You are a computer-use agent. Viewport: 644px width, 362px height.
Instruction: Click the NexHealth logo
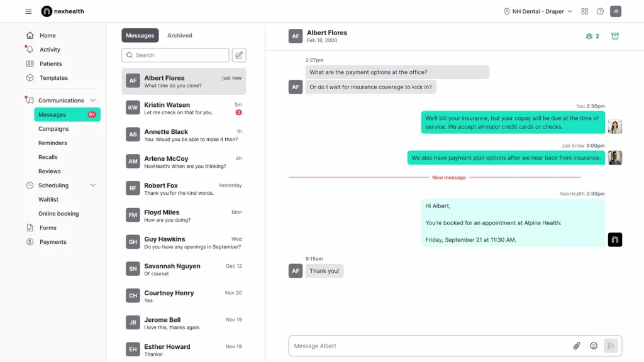[x=62, y=11]
